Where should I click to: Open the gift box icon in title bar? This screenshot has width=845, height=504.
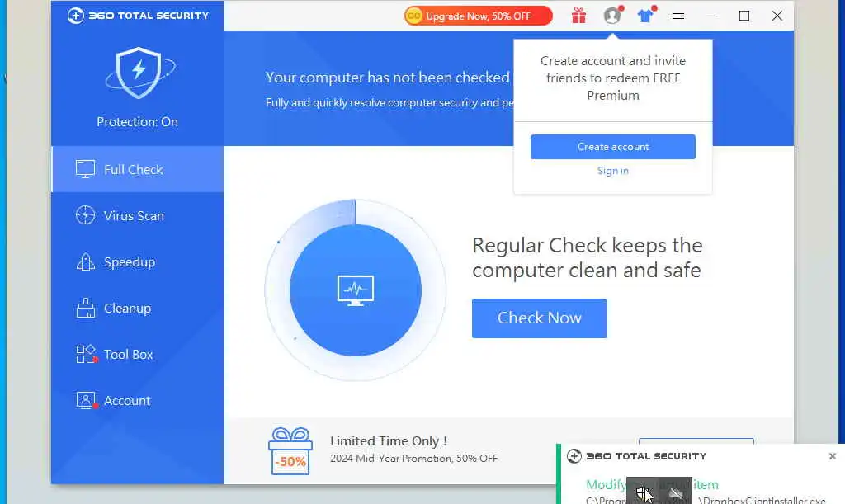pos(578,16)
